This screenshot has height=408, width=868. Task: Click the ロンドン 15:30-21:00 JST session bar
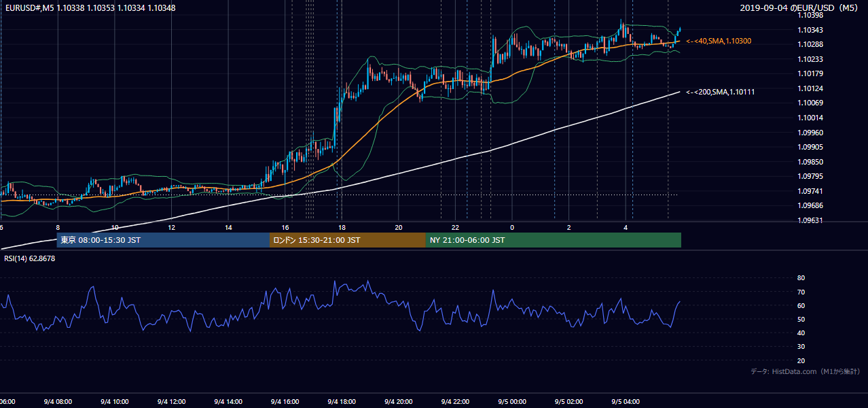tap(348, 240)
